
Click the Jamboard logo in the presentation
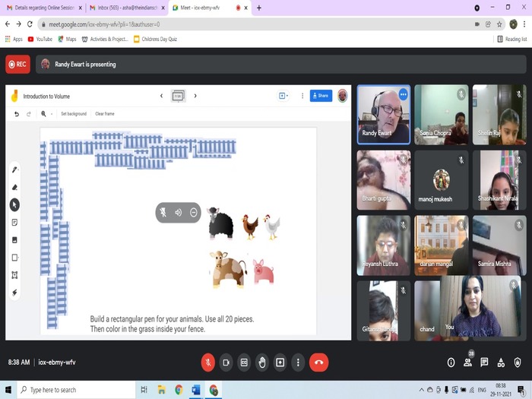coord(14,96)
